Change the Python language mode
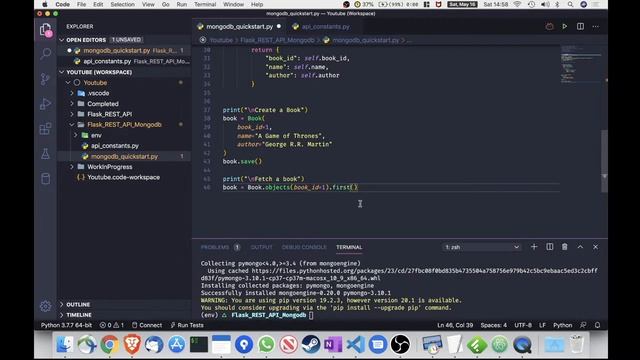Image resolution: width=640 pixels, height=360 pixels. [562, 325]
